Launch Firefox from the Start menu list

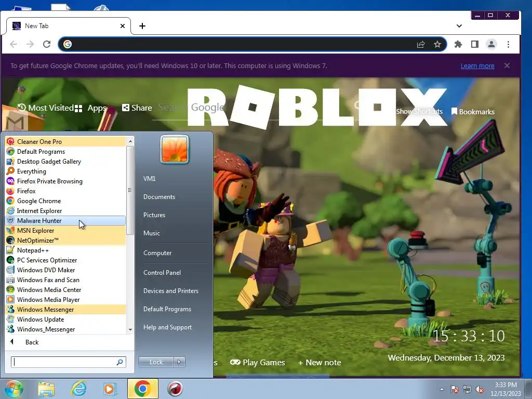pyautogui.click(x=65, y=191)
